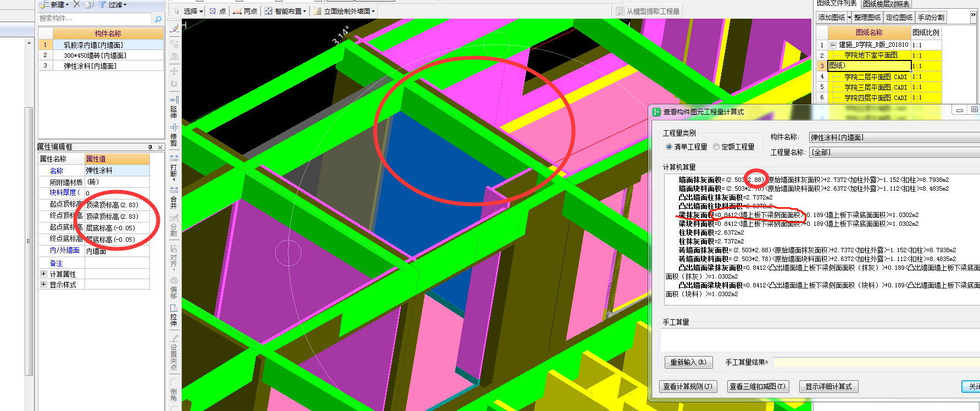This screenshot has width=980, height=411.
Task: Select the 弹性涂料[内墙面] component row
Action: (x=101, y=66)
